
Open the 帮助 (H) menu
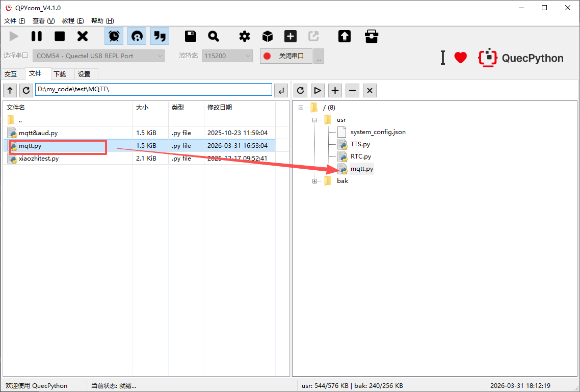pos(102,21)
